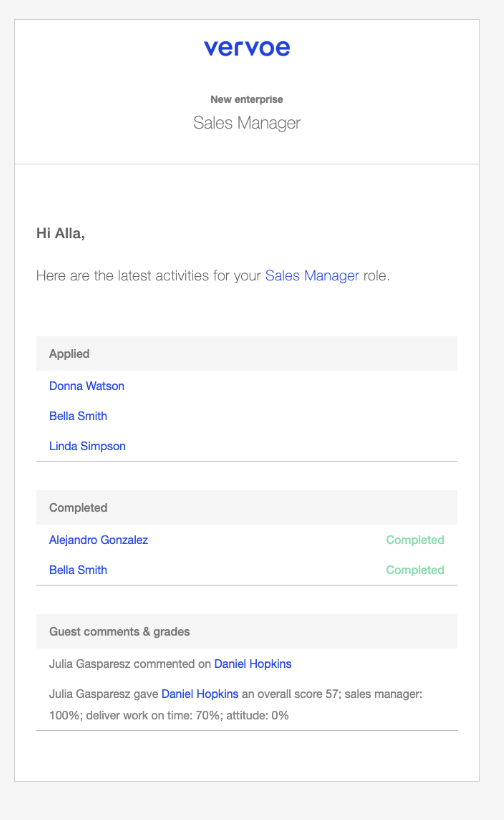Click Julia Gasparesz commented on text
Screen dimensions: 504x820
click(x=130, y=664)
